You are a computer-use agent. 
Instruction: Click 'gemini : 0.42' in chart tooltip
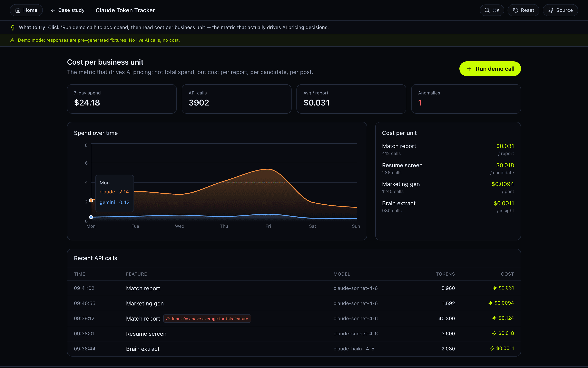tap(115, 202)
